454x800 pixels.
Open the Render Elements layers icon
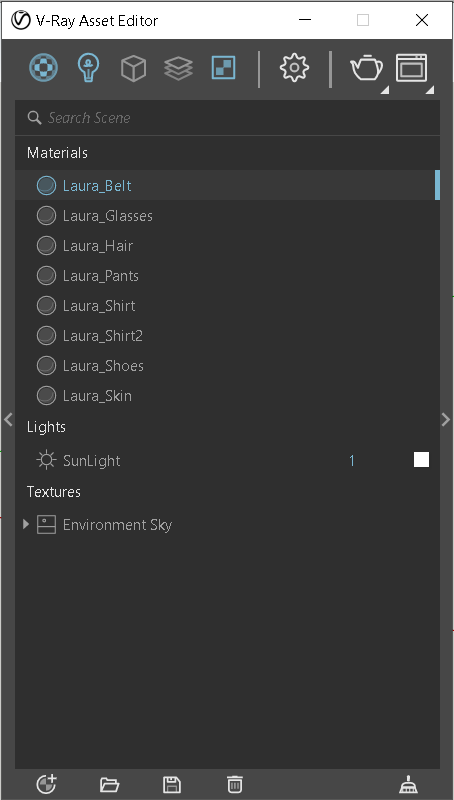pos(179,68)
